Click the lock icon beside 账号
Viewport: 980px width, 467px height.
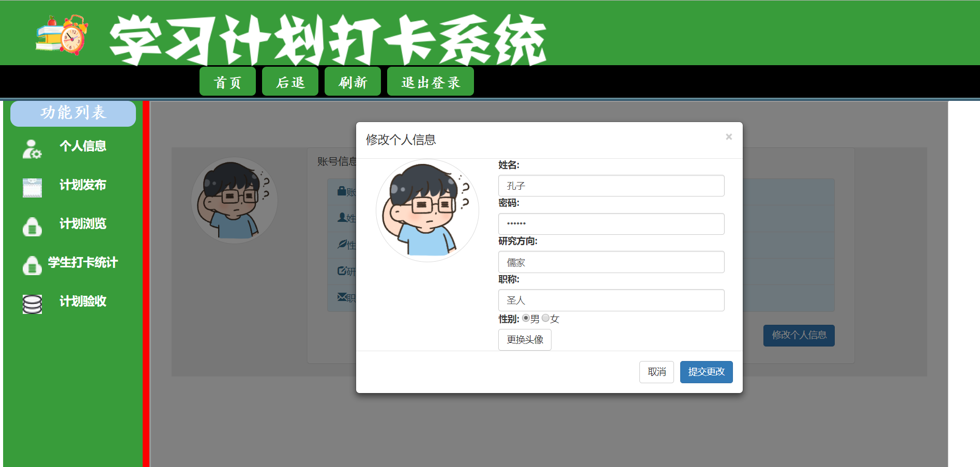341,192
